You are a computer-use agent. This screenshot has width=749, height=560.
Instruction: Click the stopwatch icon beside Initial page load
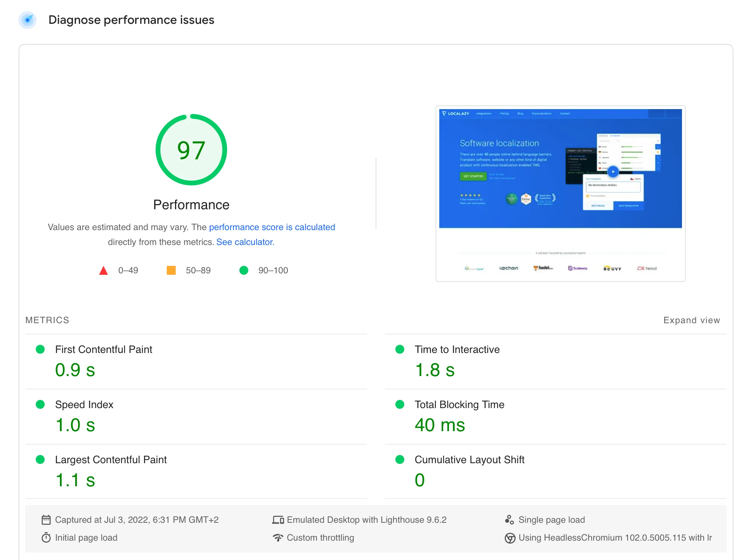(46, 538)
